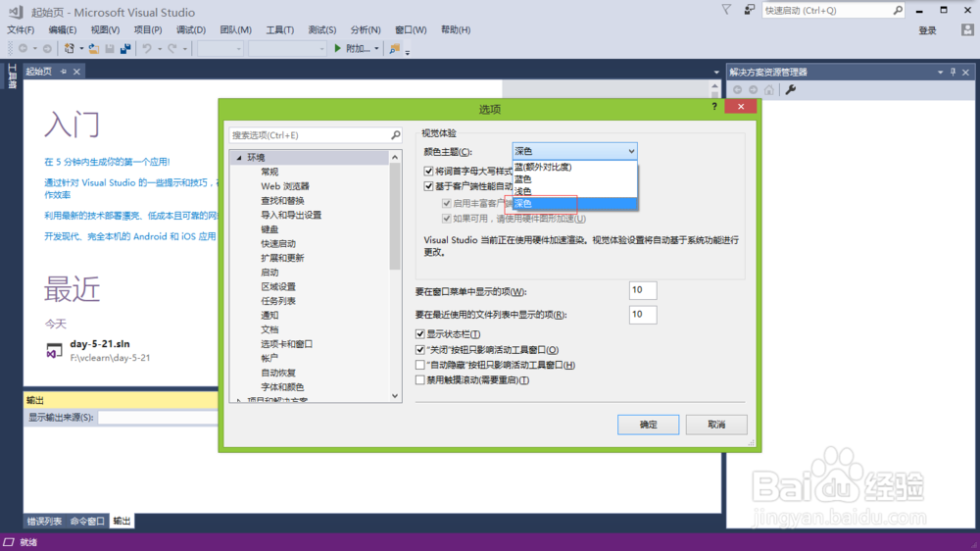This screenshot has height=551, width=980.
Task: Click the Navigate Backward toolbar icon
Action: [24, 48]
